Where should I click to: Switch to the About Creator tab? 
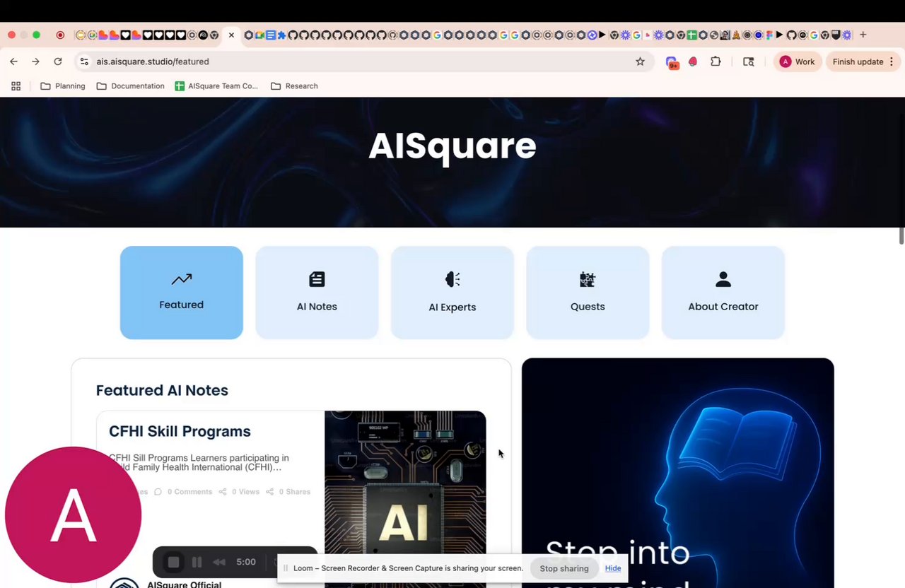(x=723, y=293)
